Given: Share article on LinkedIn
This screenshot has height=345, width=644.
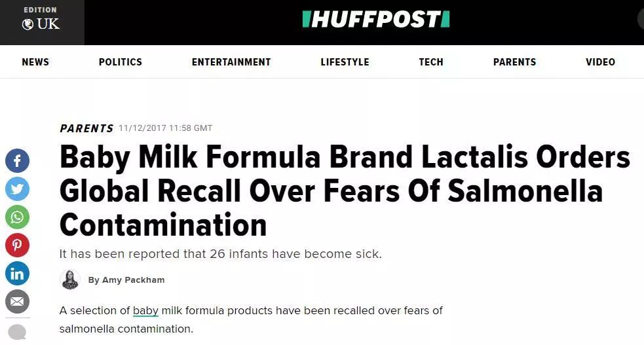Looking at the screenshot, I should tap(17, 274).
